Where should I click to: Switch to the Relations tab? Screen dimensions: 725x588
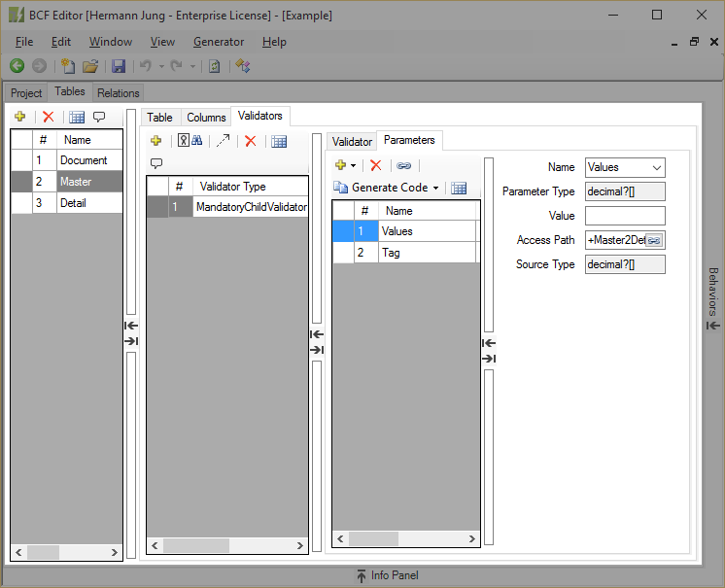(x=118, y=93)
